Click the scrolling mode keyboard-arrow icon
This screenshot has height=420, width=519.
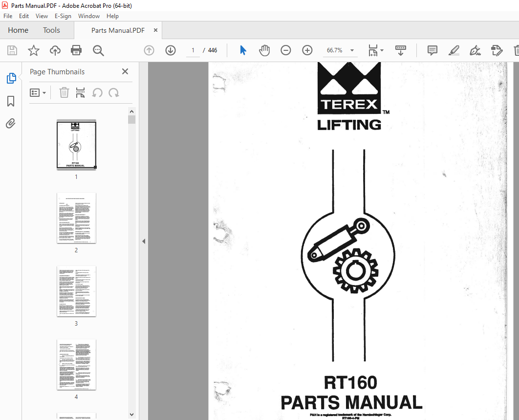[401, 50]
